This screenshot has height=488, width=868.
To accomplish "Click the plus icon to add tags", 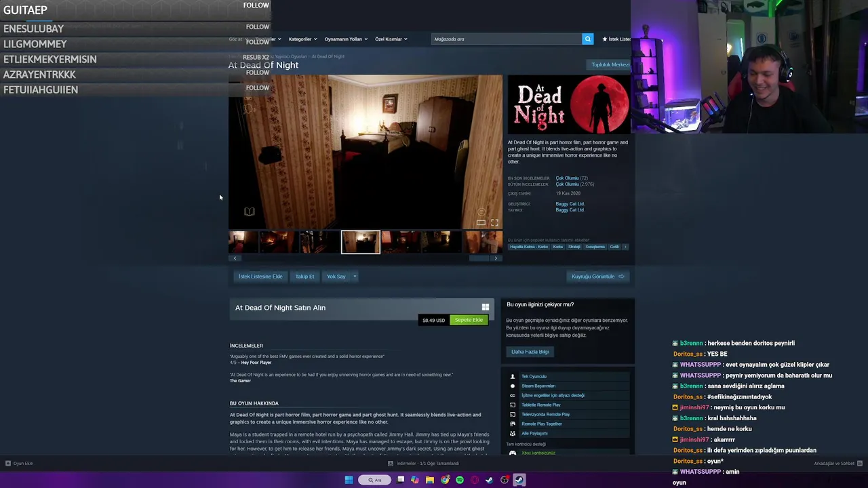I will pos(625,247).
